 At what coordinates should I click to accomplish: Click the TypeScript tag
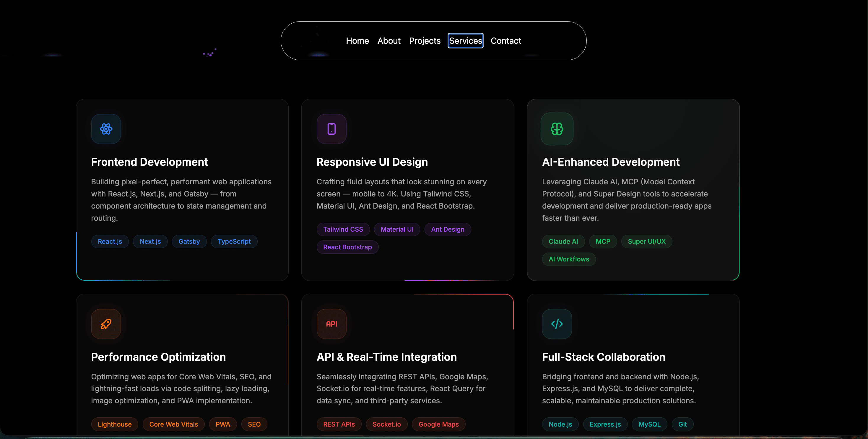click(x=234, y=242)
